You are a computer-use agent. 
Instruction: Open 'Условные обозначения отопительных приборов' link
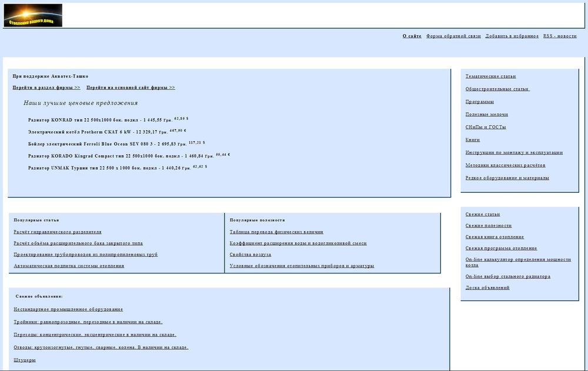point(302,266)
